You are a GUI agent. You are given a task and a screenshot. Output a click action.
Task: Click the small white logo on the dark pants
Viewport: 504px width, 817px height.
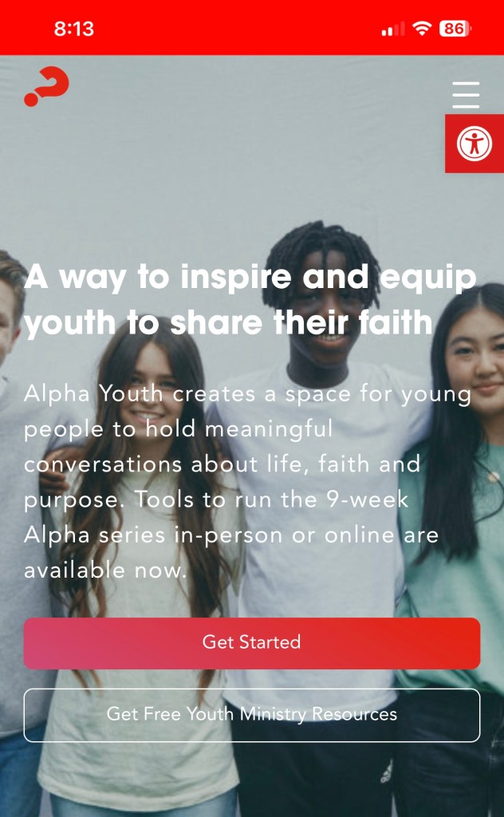tap(386, 771)
